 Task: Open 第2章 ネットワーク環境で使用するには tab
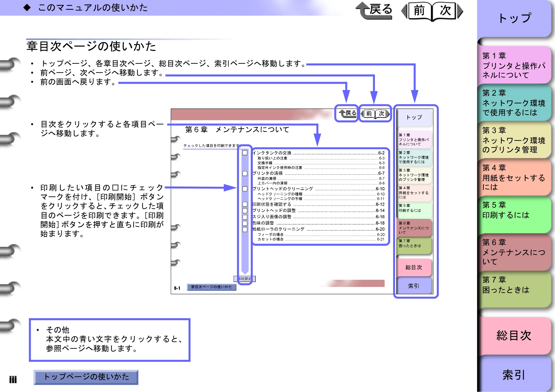click(514, 103)
